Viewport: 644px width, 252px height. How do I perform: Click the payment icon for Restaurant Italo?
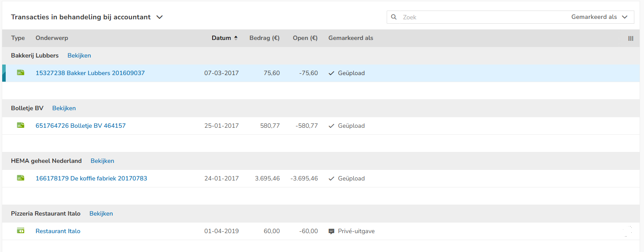(x=21, y=231)
